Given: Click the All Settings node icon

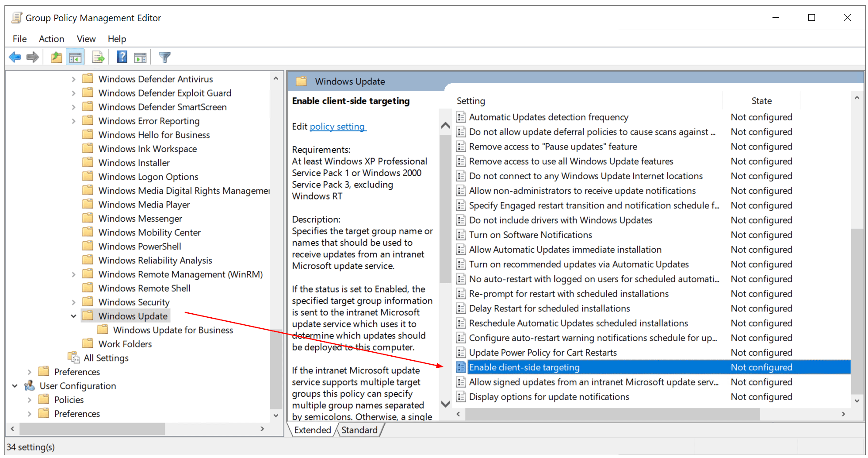Looking at the screenshot, I should [x=73, y=357].
